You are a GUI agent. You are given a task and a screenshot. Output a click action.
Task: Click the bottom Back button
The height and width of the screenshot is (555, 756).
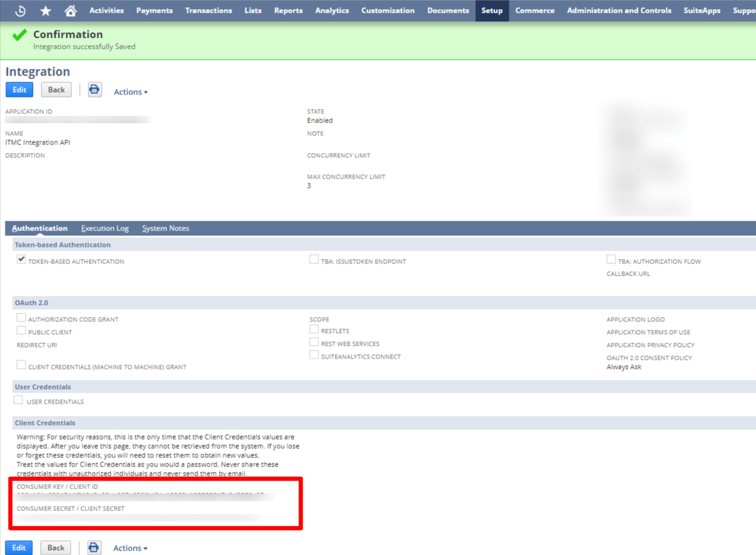[x=56, y=548]
